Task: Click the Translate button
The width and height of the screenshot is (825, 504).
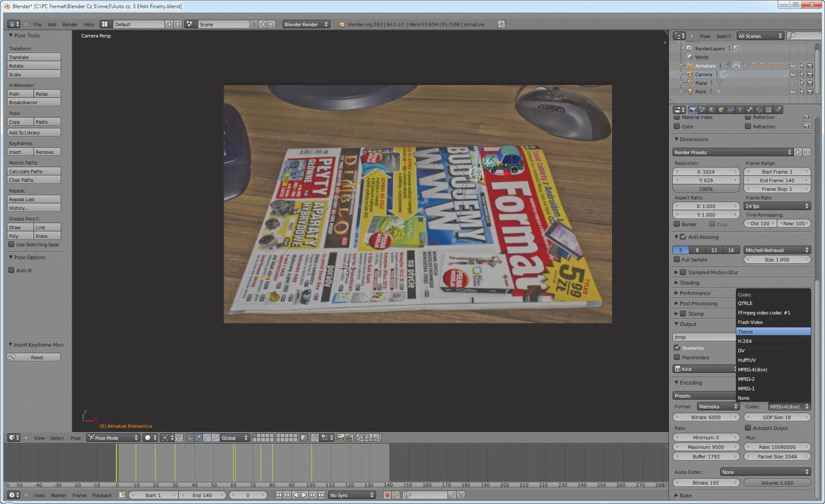Action: click(34, 57)
